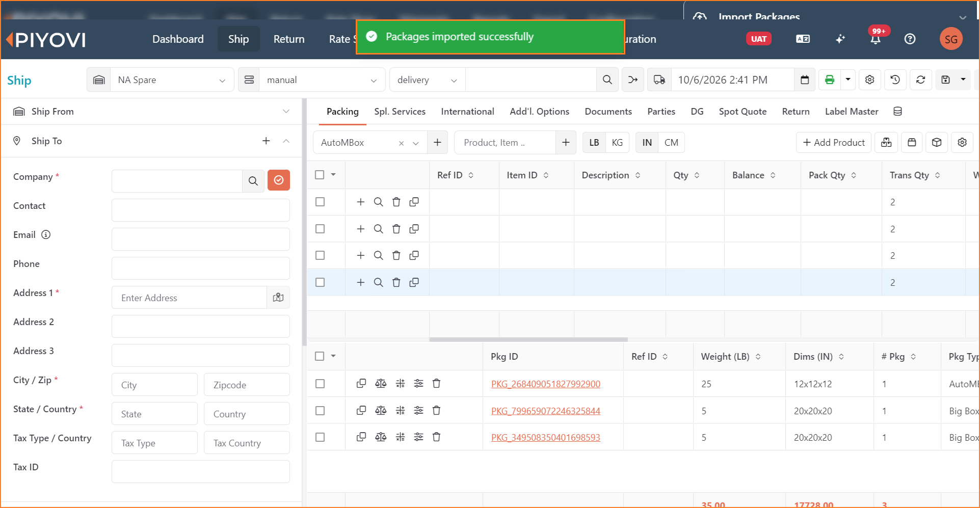Select all items via Ref ID header checkbox
The width and height of the screenshot is (980, 508).
[320, 175]
